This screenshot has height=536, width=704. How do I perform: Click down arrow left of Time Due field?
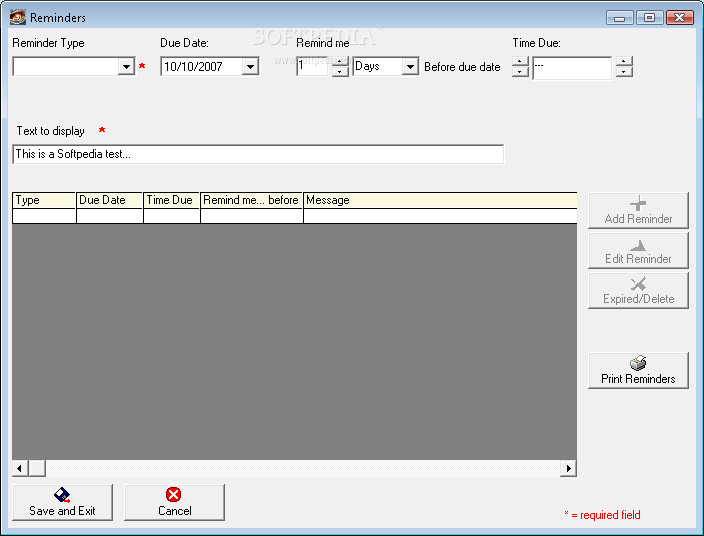point(520,72)
